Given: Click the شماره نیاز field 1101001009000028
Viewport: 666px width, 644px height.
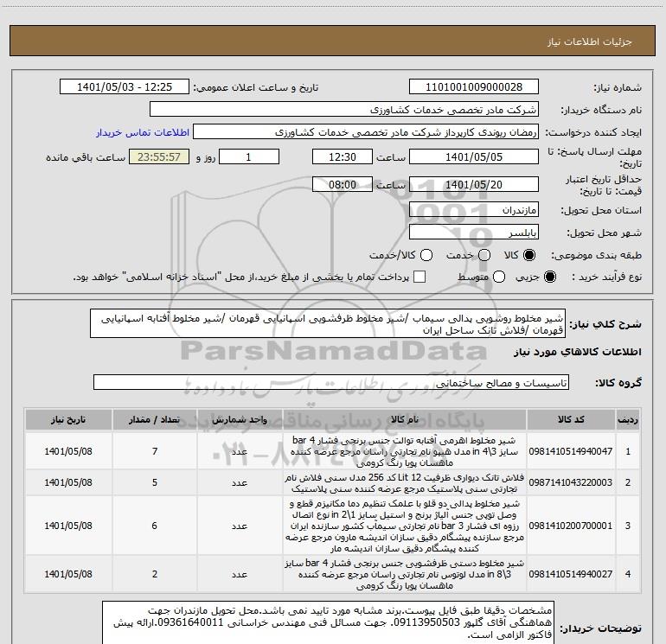Looking at the screenshot, I should (x=474, y=87).
